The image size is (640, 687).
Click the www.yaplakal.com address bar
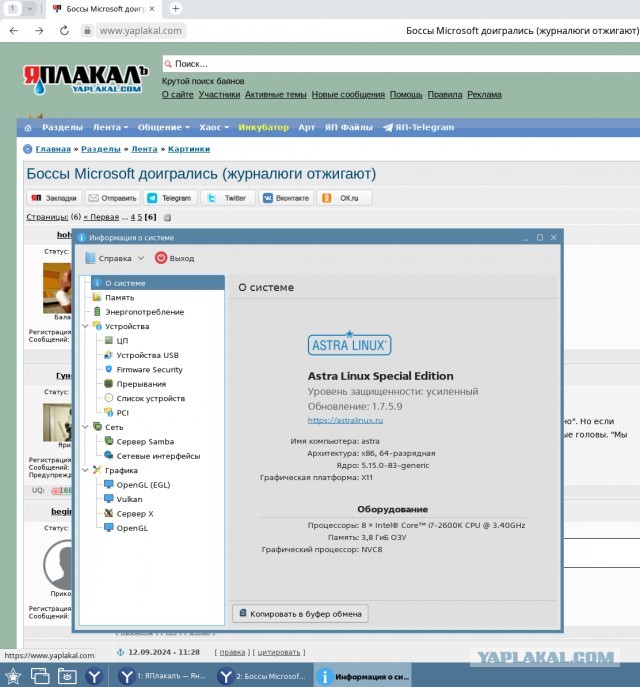tap(140, 31)
